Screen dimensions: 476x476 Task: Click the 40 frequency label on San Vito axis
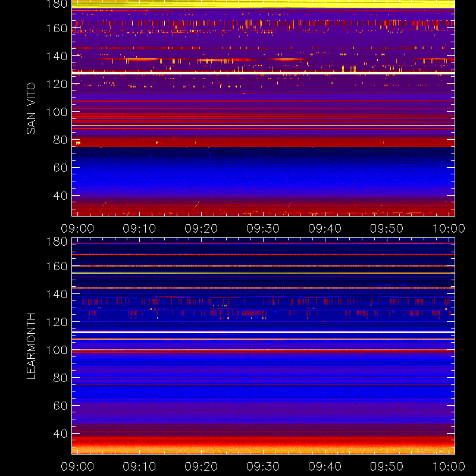coord(61,196)
